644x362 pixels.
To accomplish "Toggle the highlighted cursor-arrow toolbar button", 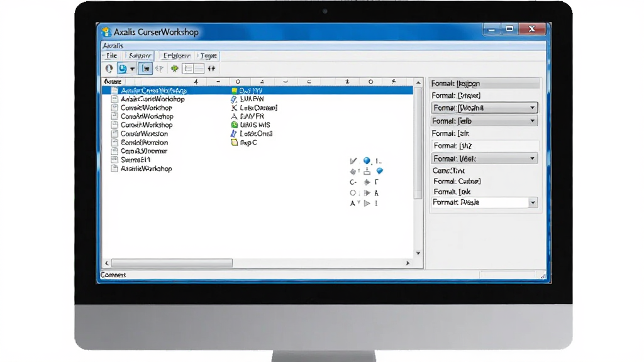I will [x=146, y=69].
